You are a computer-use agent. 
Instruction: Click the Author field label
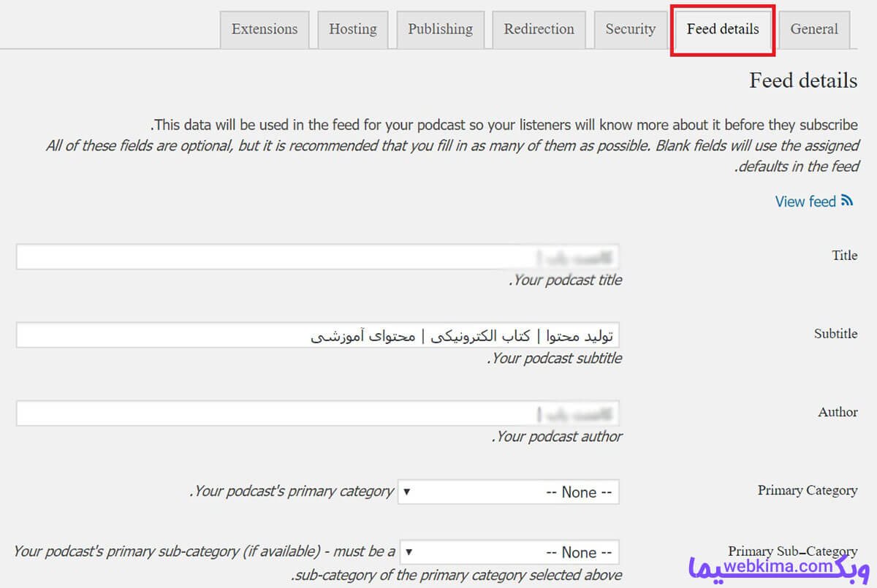pyautogui.click(x=838, y=412)
